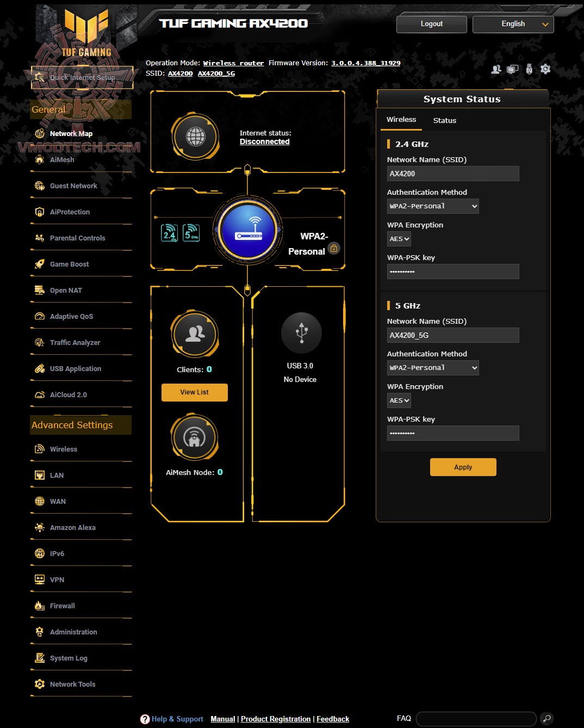
Task: Switch to the Status tab
Action: coord(444,120)
